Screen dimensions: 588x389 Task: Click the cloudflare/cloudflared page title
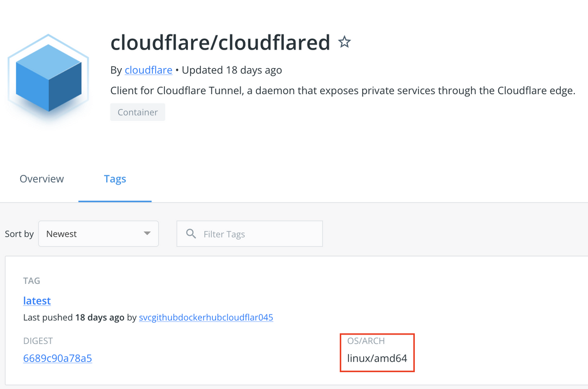click(220, 42)
